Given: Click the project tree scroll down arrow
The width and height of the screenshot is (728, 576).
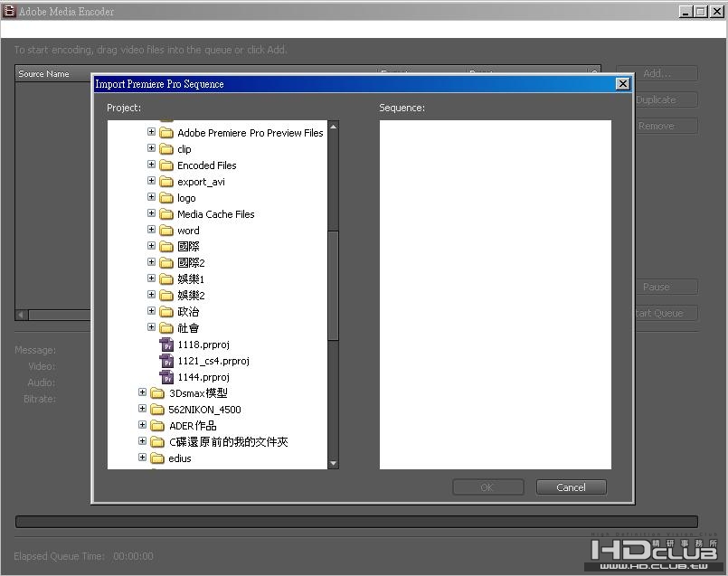Looking at the screenshot, I should tap(333, 463).
